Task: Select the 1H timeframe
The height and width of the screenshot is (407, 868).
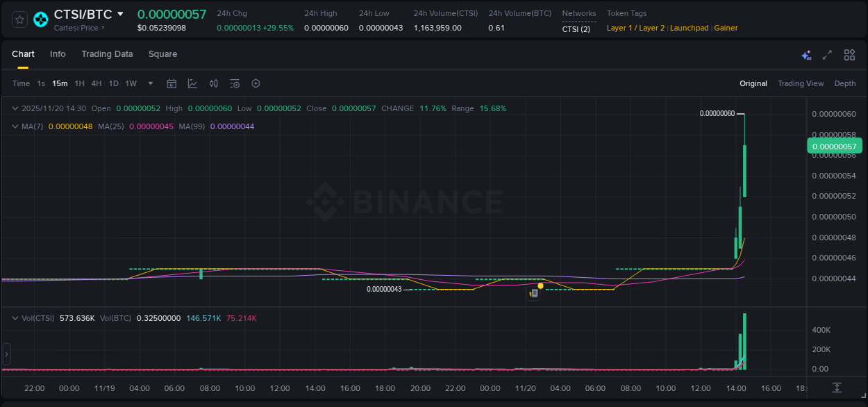Action: (x=78, y=83)
